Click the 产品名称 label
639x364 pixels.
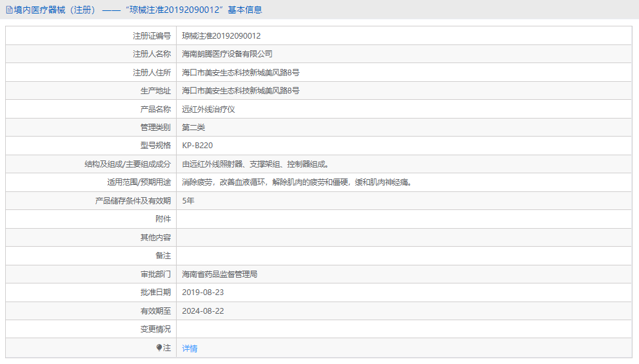(x=155, y=109)
